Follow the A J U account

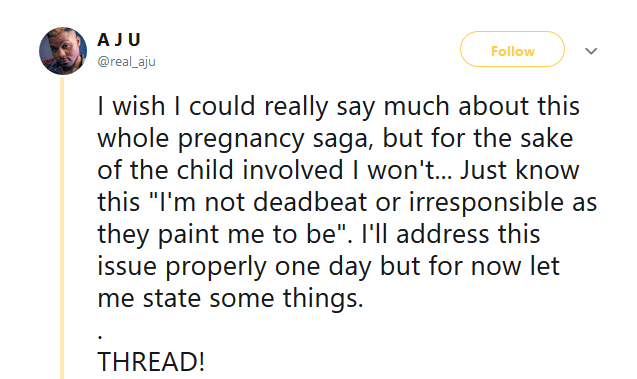click(x=512, y=49)
